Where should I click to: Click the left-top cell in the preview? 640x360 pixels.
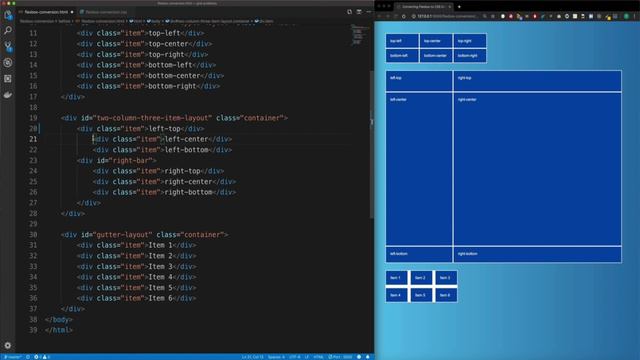[x=419, y=81]
